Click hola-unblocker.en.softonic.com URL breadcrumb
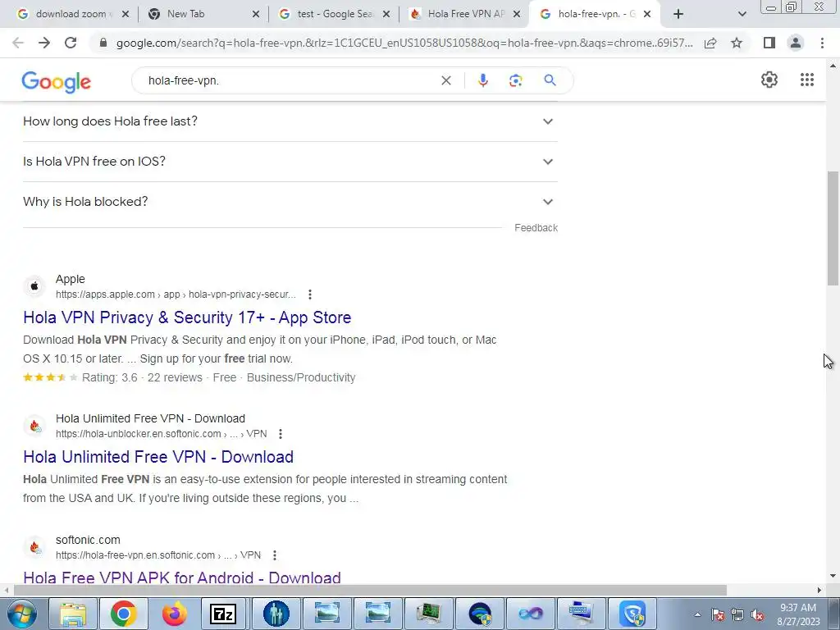 tap(162, 434)
